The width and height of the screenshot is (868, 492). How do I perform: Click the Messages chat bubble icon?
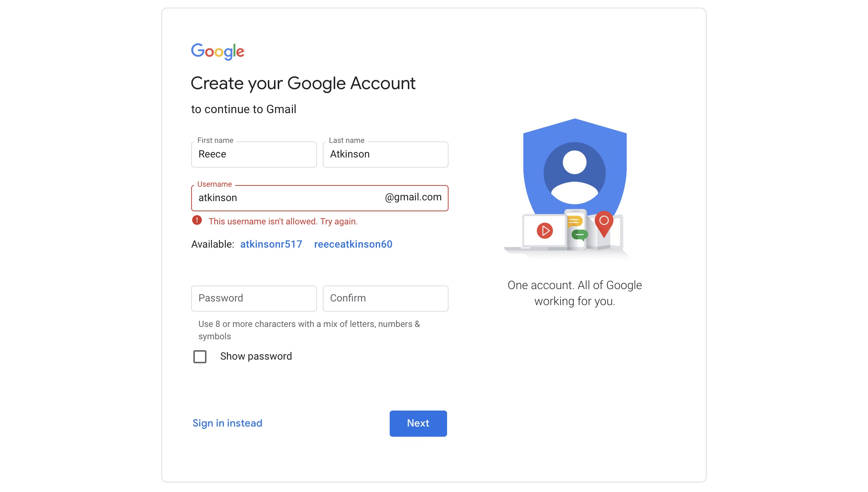575,234
